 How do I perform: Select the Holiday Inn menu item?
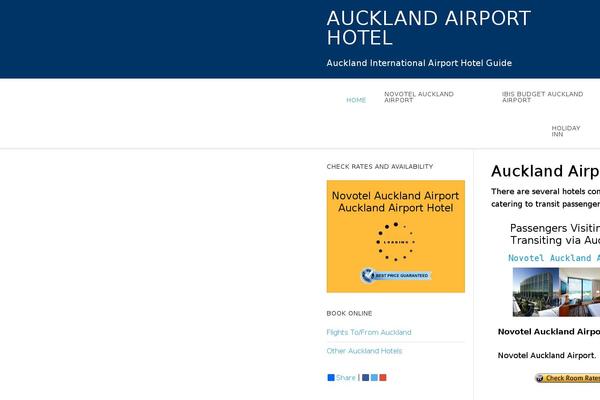coord(565,131)
